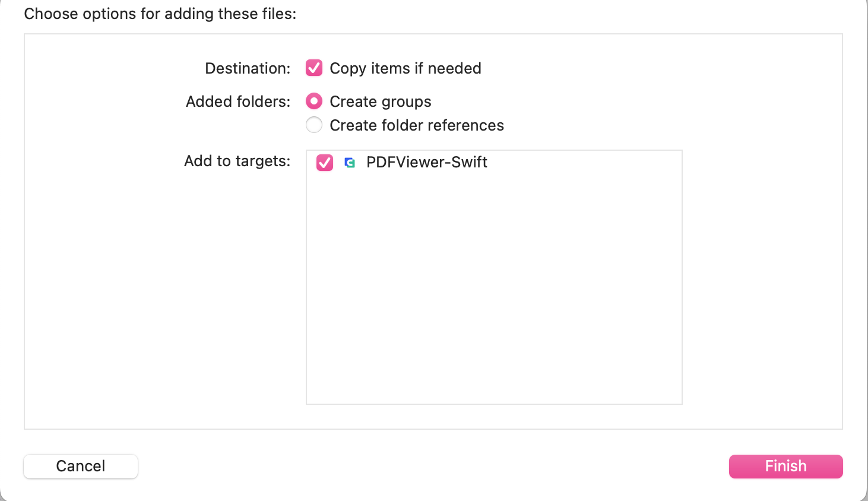Image resolution: width=868 pixels, height=501 pixels.
Task: Click the 'Create groups' label text
Action: click(381, 102)
